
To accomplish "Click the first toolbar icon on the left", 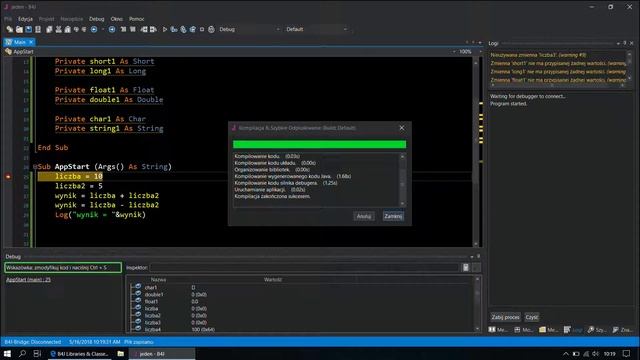I will pos(9,29).
